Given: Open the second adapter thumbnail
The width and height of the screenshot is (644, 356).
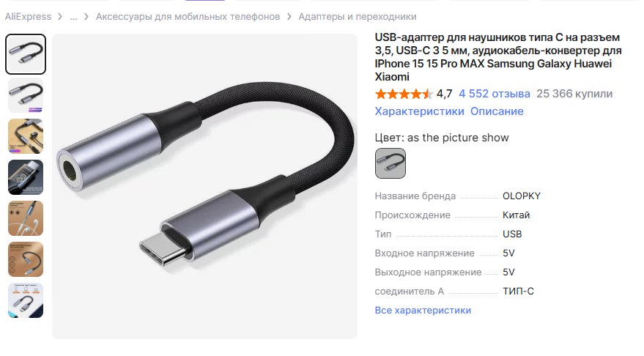Looking at the screenshot, I should [x=26, y=95].
